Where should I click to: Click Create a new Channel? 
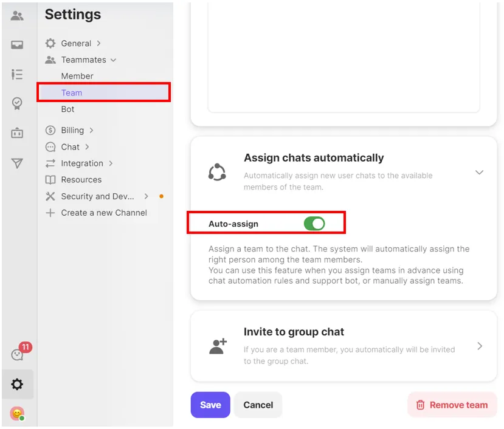[x=103, y=213]
